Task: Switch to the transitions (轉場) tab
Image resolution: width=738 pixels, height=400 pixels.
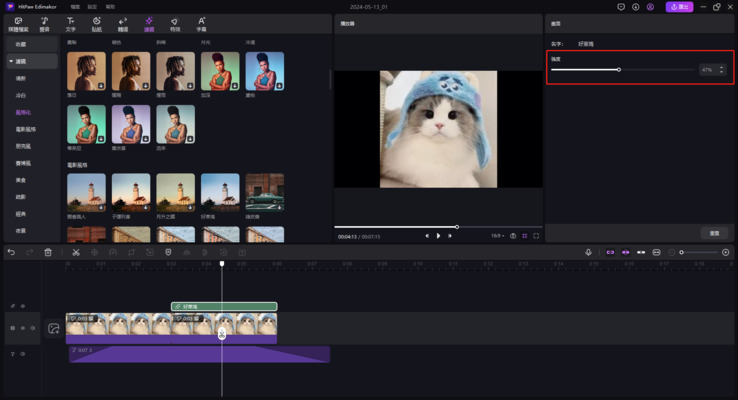Action: tap(123, 24)
